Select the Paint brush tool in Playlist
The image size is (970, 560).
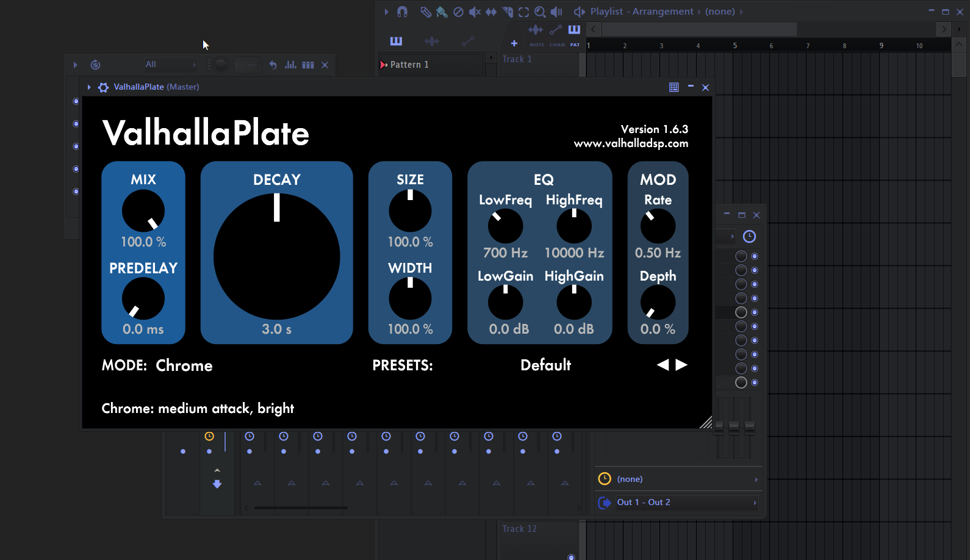(442, 12)
